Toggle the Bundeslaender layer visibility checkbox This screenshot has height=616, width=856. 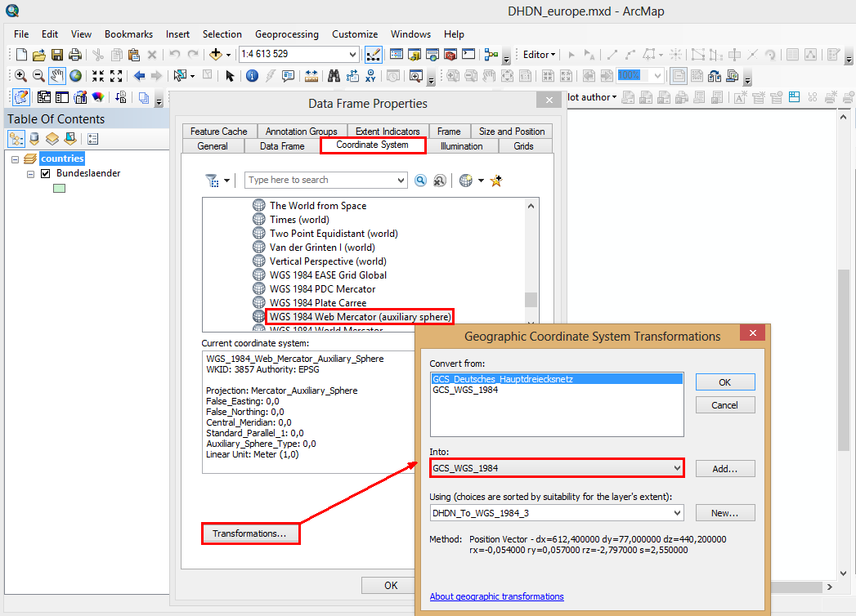click(x=45, y=172)
